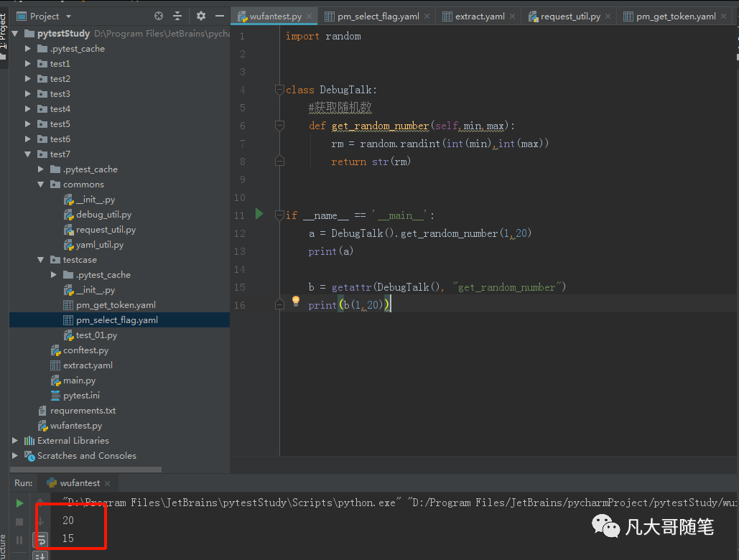The width and height of the screenshot is (739, 560).
Task: Select conftest.py in the project tree
Action: point(85,350)
